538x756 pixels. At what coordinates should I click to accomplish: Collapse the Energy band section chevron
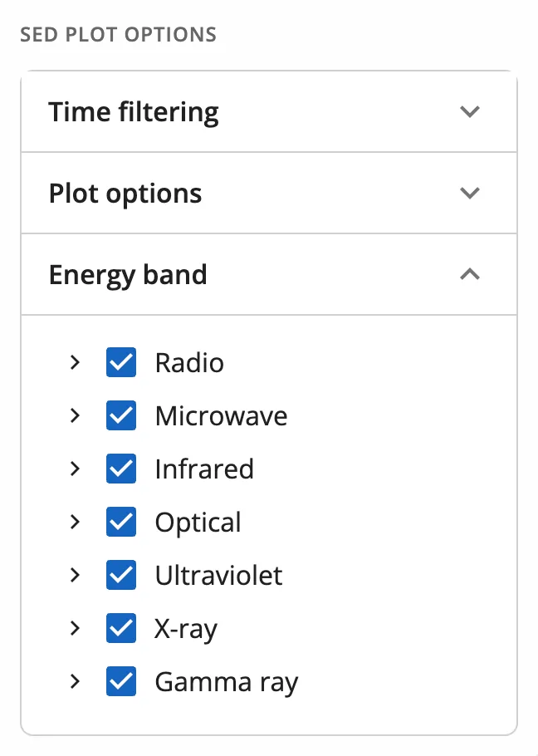[x=470, y=274]
